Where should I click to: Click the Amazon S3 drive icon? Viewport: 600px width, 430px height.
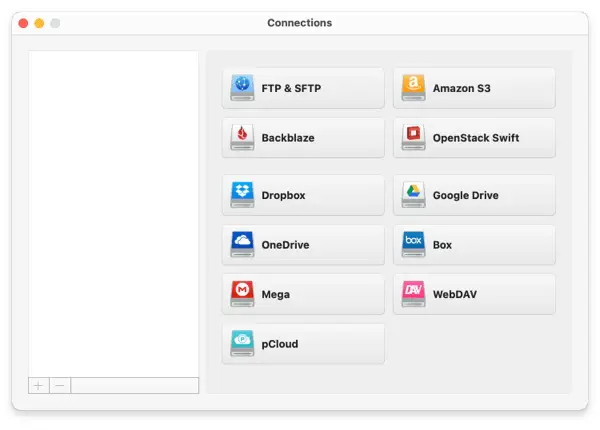pyautogui.click(x=413, y=88)
